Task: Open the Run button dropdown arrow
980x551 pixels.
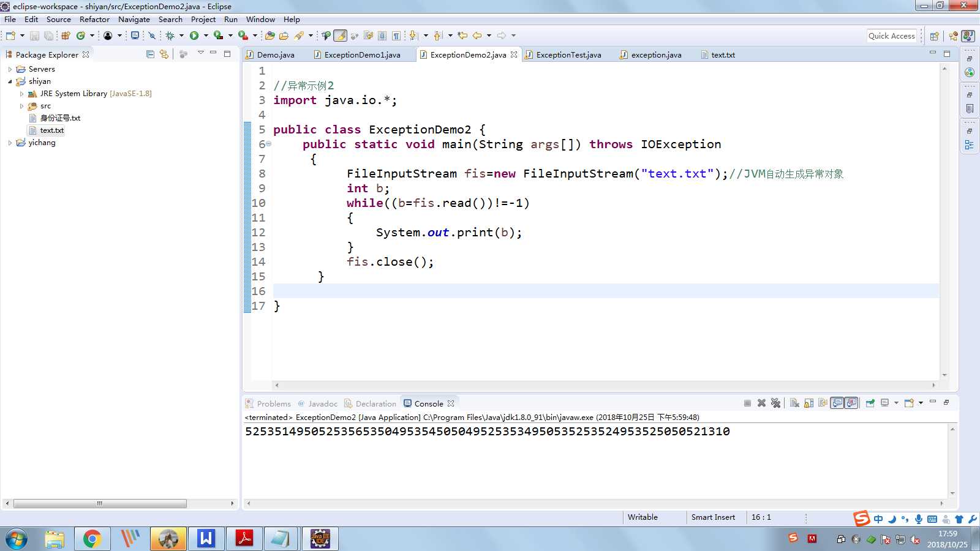Action: pyautogui.click(x=206, y=36)
